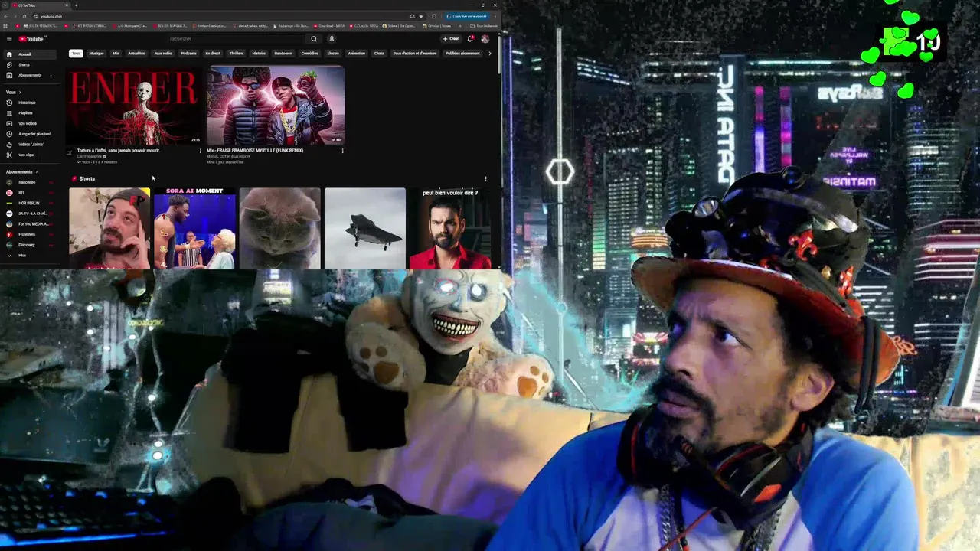This screenshot has height=551, width=980.
Task: Open Historique in the sidebar
Action: pos(28,103)
